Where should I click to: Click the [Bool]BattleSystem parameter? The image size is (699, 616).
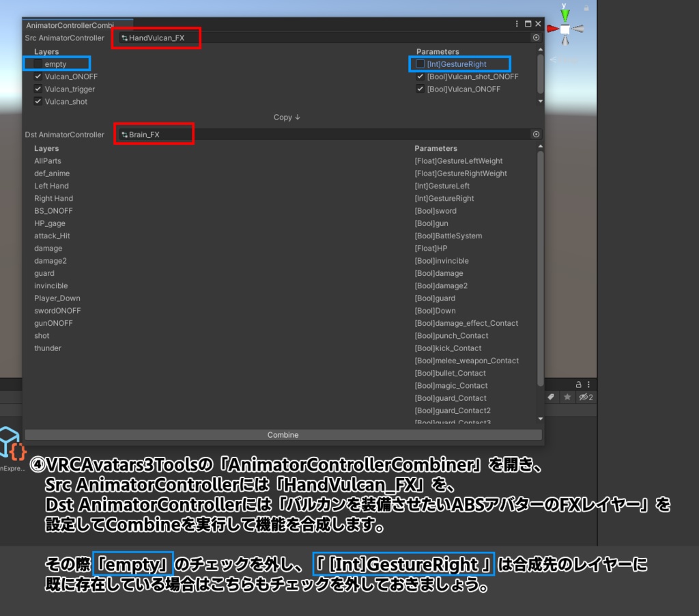pos(448,236)
